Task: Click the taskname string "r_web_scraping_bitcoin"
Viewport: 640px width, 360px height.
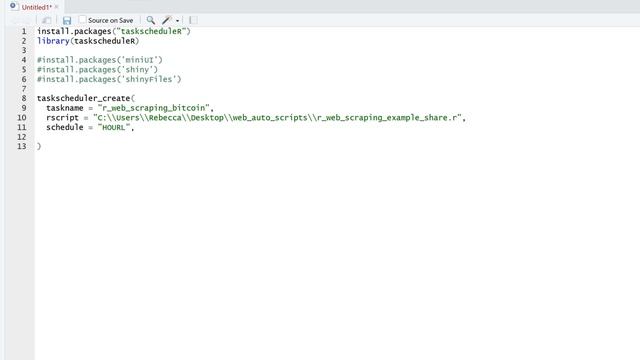Action: pos(154,108)
